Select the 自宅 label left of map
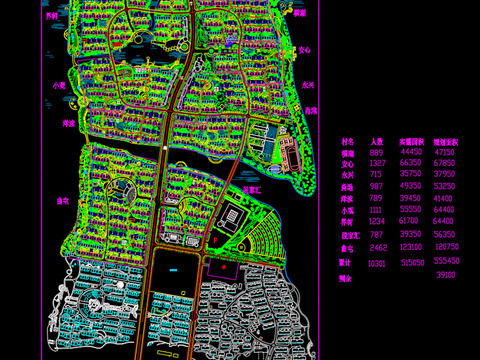 coord(62,201)
